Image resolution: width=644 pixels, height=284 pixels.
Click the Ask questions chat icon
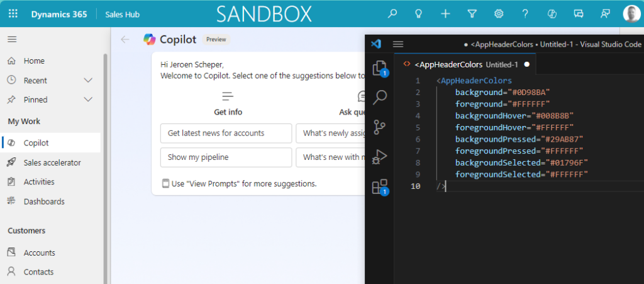click(362, 96)
